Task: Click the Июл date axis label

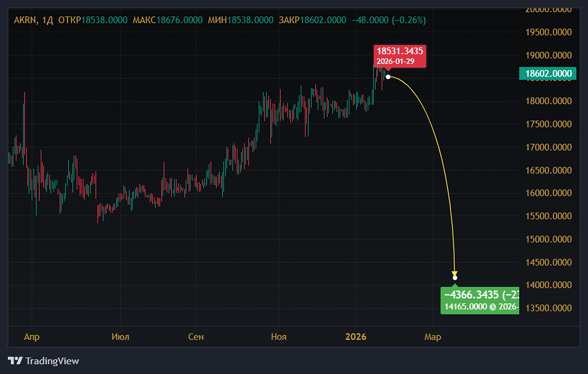Action: pyautogui.click(x=121, y=337)
